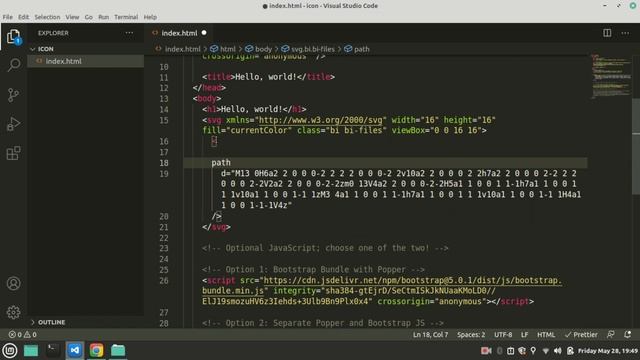640x360 pixels.
Task: Launch the terminal from the taskbar
Action: click(52, 351)
